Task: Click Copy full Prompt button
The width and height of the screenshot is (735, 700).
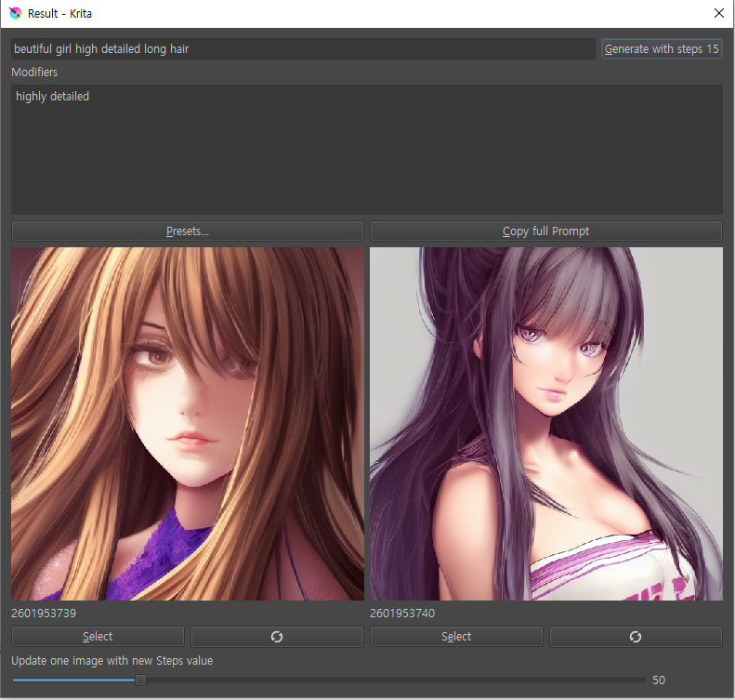Action: pos(546,231)
